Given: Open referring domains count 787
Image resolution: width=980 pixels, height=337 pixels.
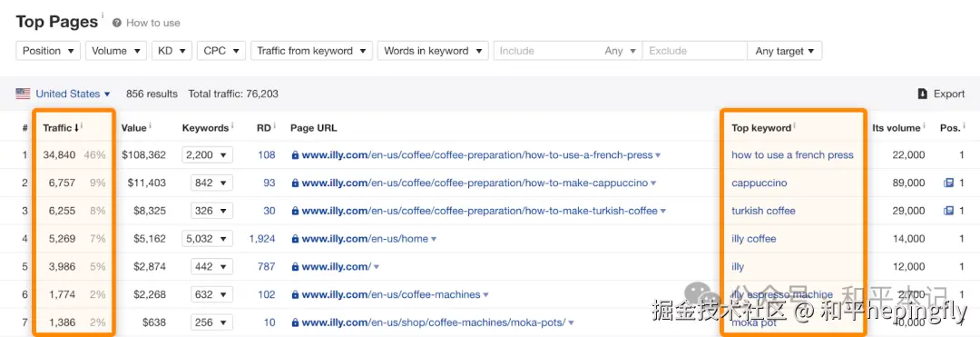Looking at the screenshot, I should pyautogui.click(x=266, y=266).
